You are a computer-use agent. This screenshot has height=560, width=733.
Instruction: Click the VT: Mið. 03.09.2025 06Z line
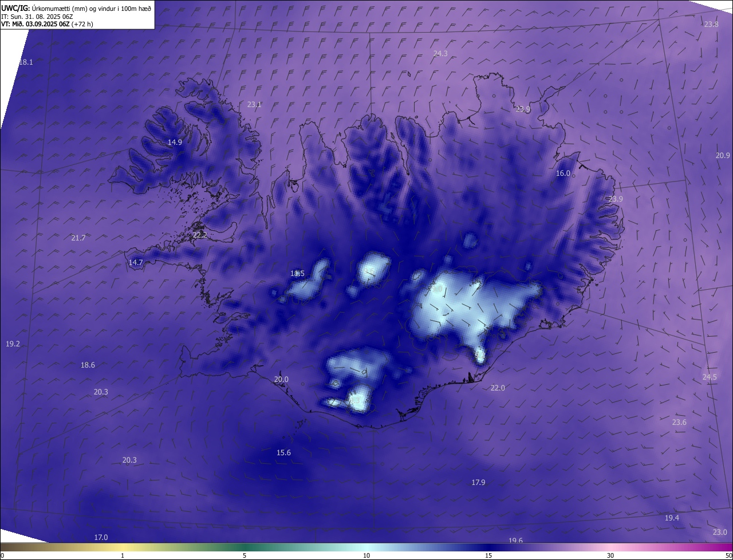tap(47, 24)
